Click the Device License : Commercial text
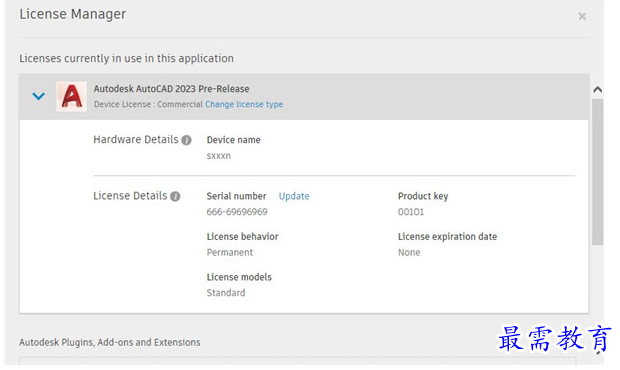Screen dimensions: 620x370 tap(148, 104)
